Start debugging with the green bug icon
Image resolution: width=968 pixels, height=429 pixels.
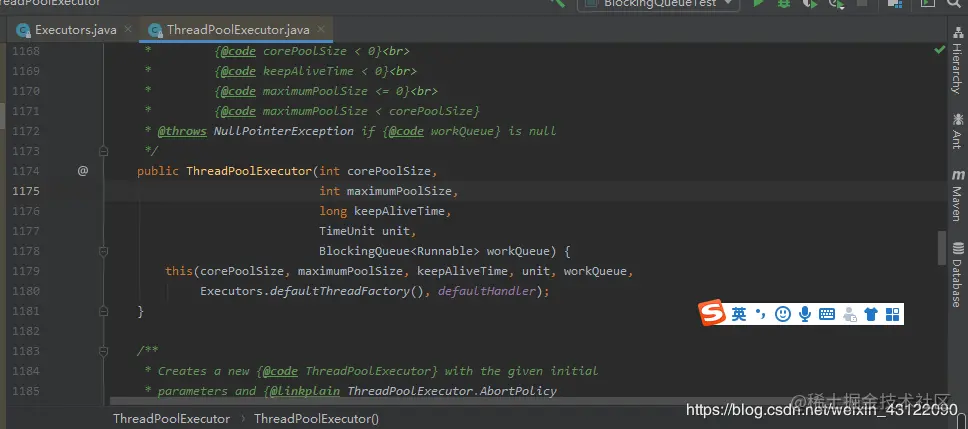[x=784, y=3]
